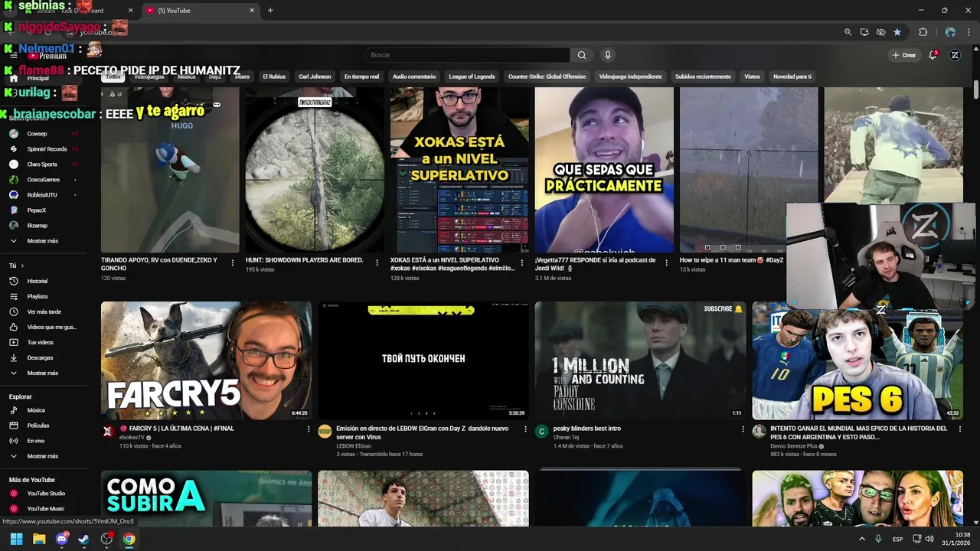
Task: Select the Audio comentario chip
Action: [x=414, y=77]
